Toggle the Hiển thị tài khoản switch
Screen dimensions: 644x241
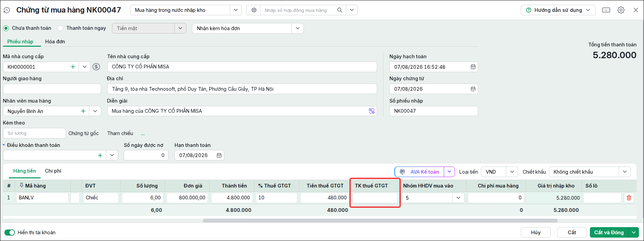(x=9, y=233)
